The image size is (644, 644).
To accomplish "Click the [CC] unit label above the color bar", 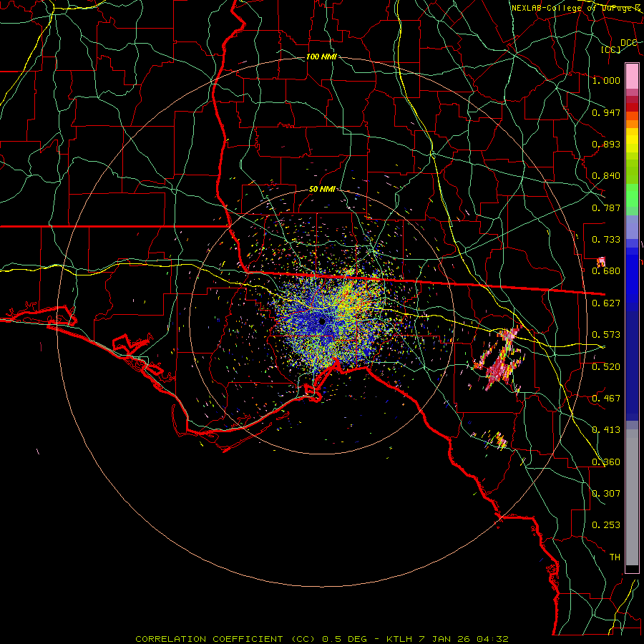I will coord(611,49).
